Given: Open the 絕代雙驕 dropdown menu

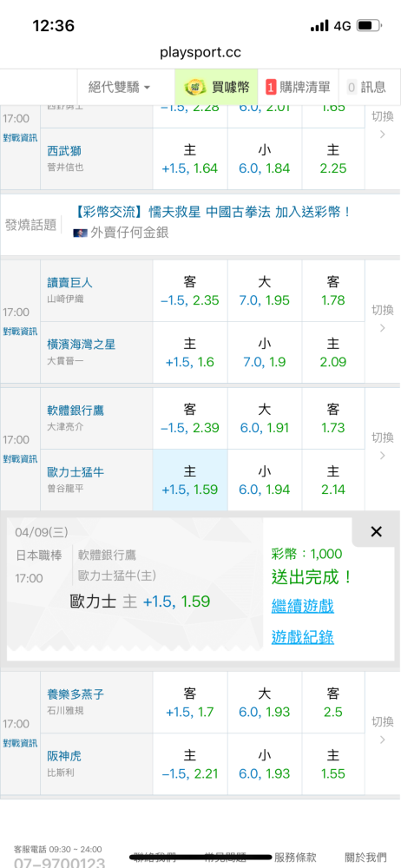Looking at the screenshot, I should point(119,87).
